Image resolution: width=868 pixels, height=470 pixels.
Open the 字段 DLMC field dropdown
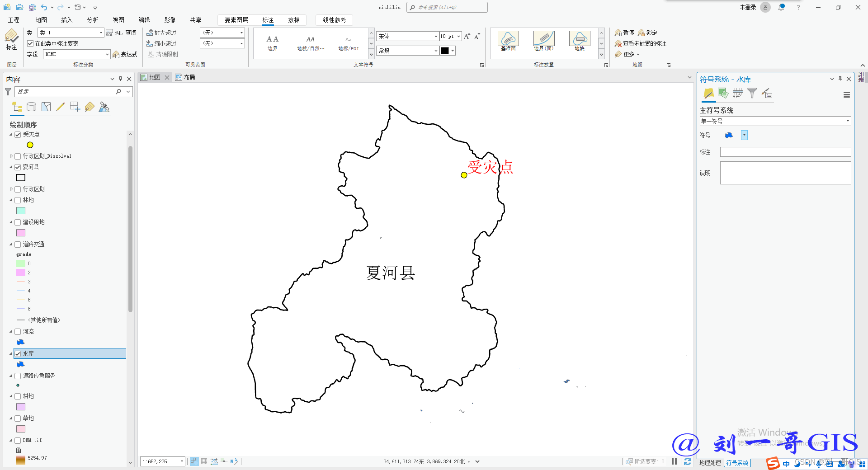click(x=107, y=54)
